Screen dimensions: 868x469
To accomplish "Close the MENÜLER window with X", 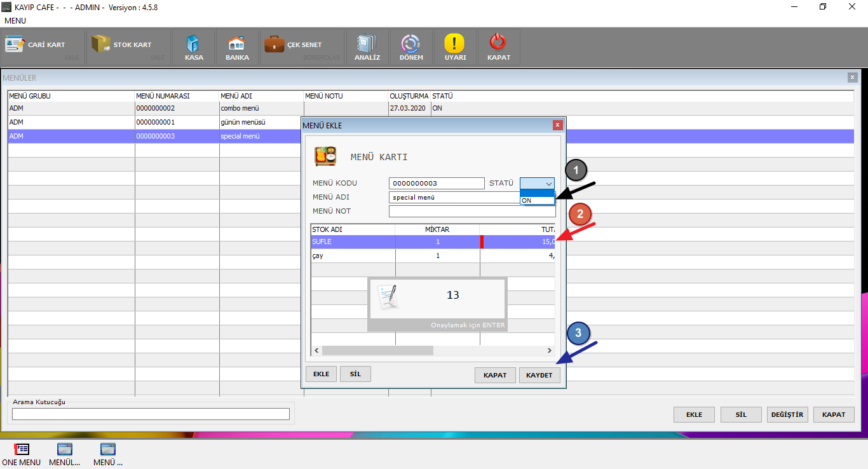I will (852, 77).
